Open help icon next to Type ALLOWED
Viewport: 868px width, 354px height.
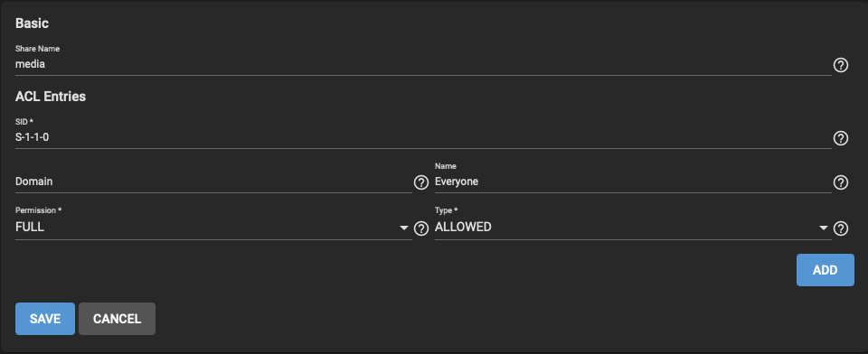[x=840, y=228]
